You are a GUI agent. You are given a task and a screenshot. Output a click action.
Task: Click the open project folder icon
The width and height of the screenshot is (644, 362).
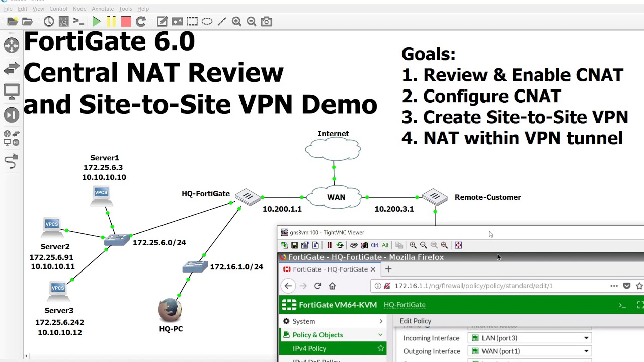click(27, 21)
